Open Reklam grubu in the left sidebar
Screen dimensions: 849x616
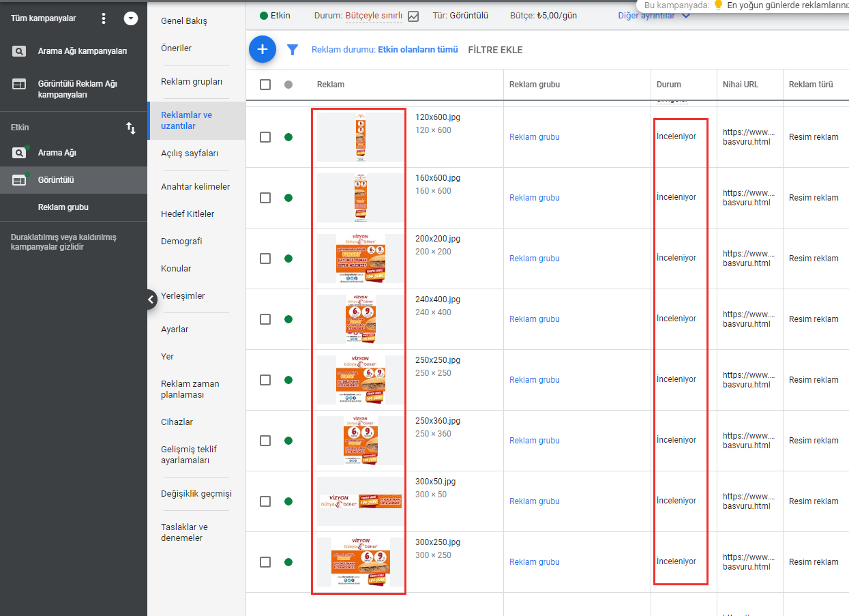(63, 207)
